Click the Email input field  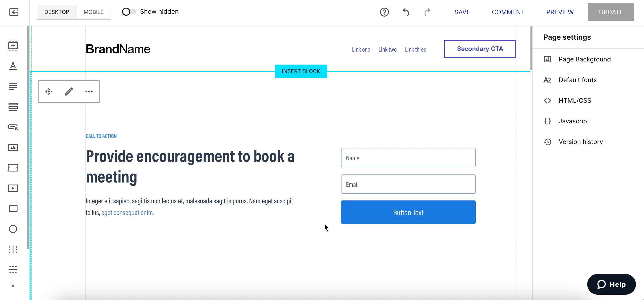pyautogui.click(x=408, y=184)
